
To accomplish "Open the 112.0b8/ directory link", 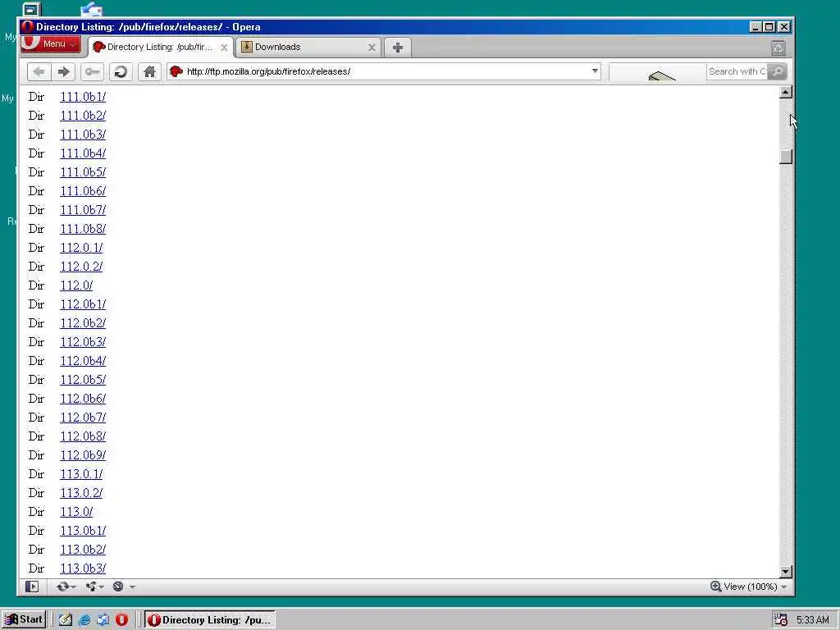I will (83, 436).
